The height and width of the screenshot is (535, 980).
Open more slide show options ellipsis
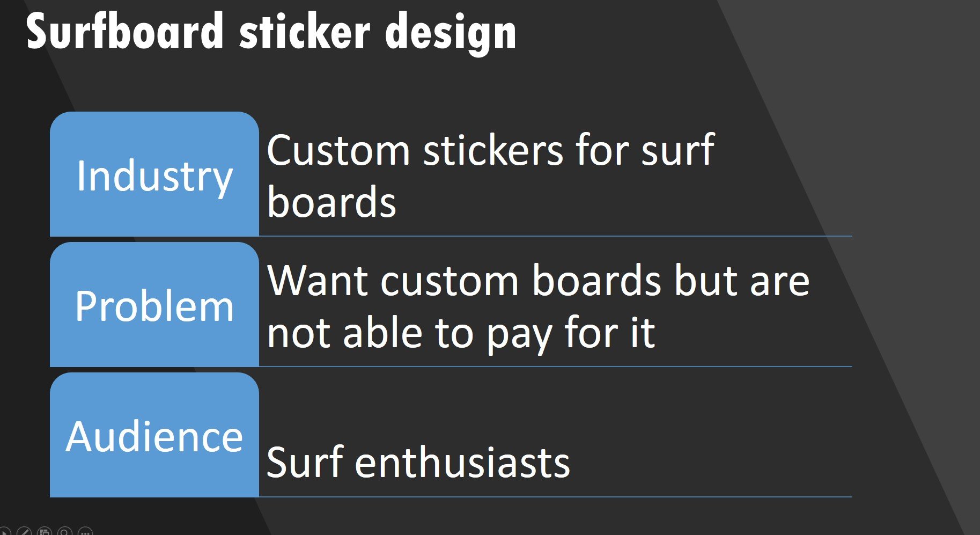point(85,532)
